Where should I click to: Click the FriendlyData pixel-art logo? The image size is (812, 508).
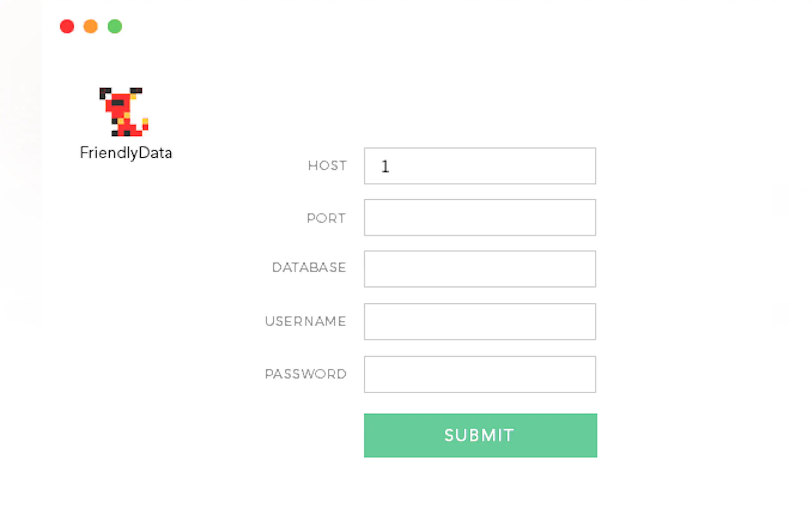tap(124, 112)
